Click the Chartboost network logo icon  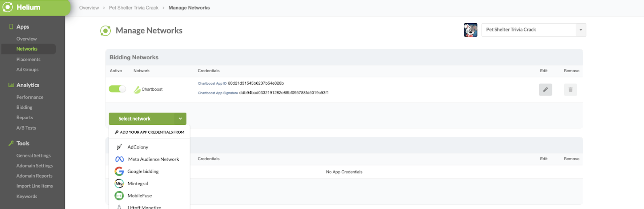coord(137,89)
